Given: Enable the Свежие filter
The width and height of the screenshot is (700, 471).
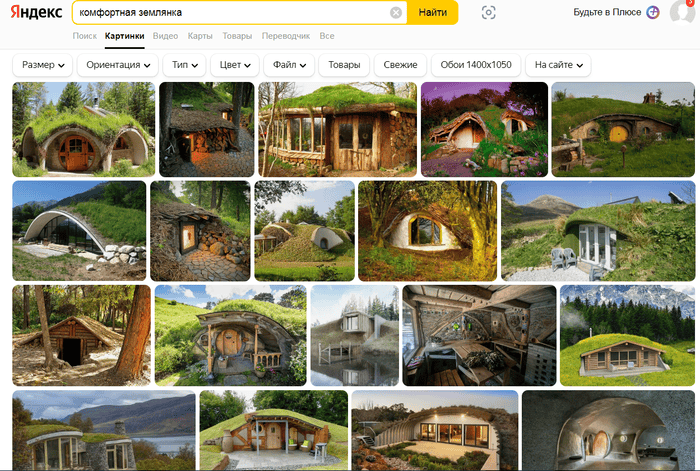Looking at the screenshot, I should pyautogui.click(x=400, y=65).
